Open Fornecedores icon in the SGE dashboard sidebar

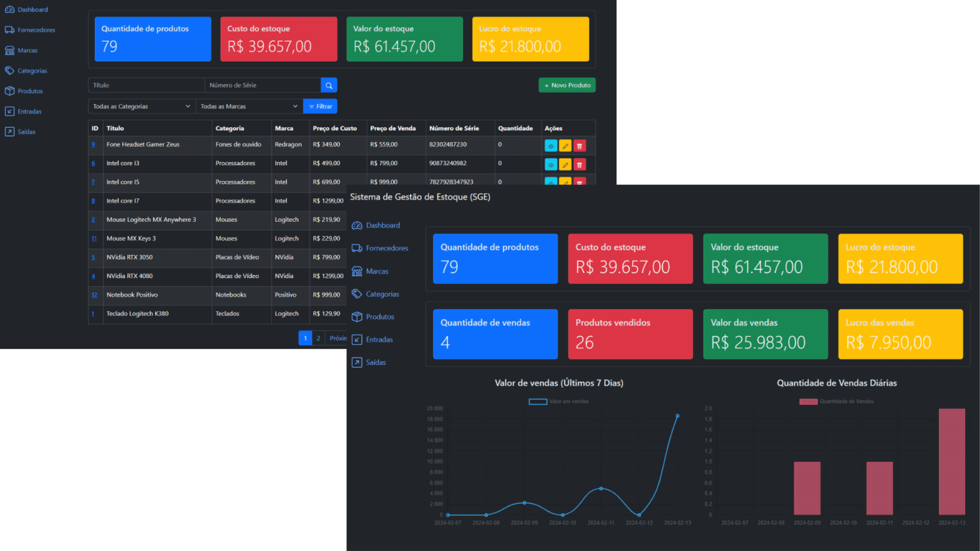[357, 248]
